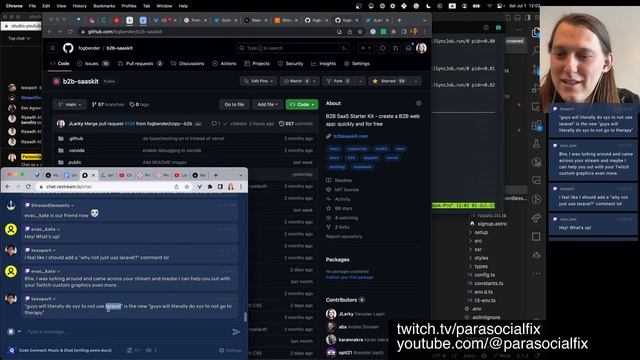Open Edit Pins dropdown
640x360 pixels.
pos(259,81)
